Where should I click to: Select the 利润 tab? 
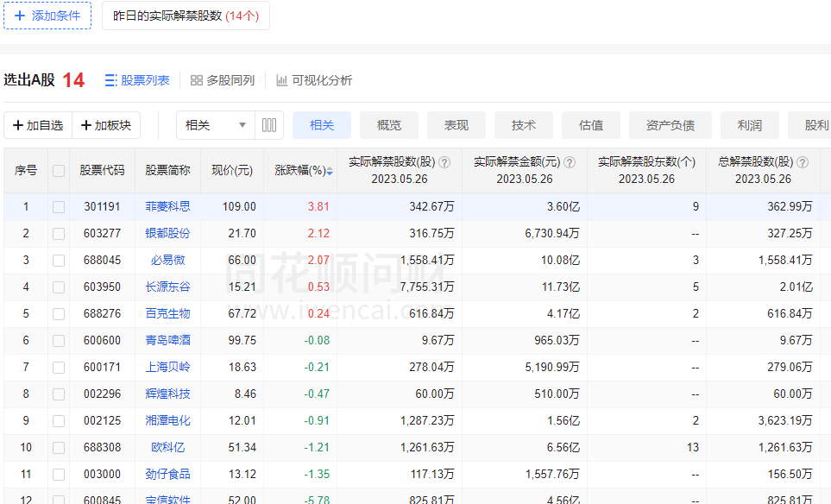(x=749, y=125)
